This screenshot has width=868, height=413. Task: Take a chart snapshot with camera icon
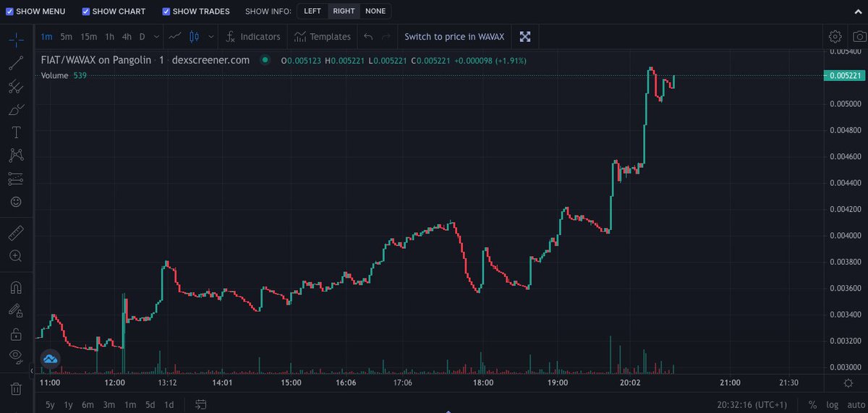click(859, 36)
